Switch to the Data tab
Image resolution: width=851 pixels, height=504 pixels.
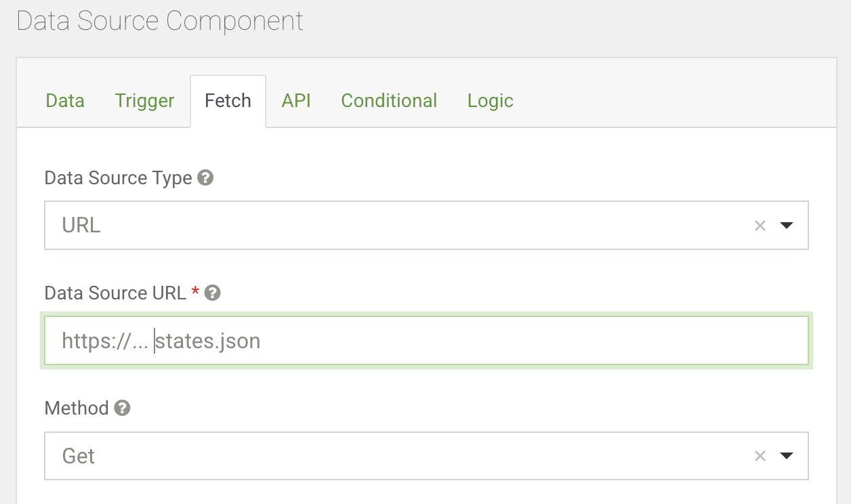pyautogui.click(x=65, y=101)
